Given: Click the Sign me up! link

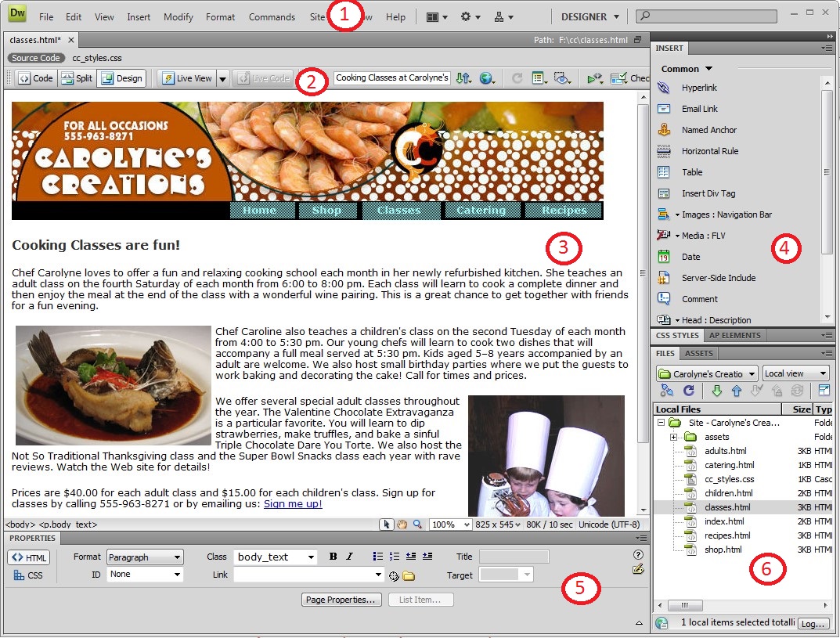Looking at the screenshot, I should pyautogui.click(x=293, y=504).
